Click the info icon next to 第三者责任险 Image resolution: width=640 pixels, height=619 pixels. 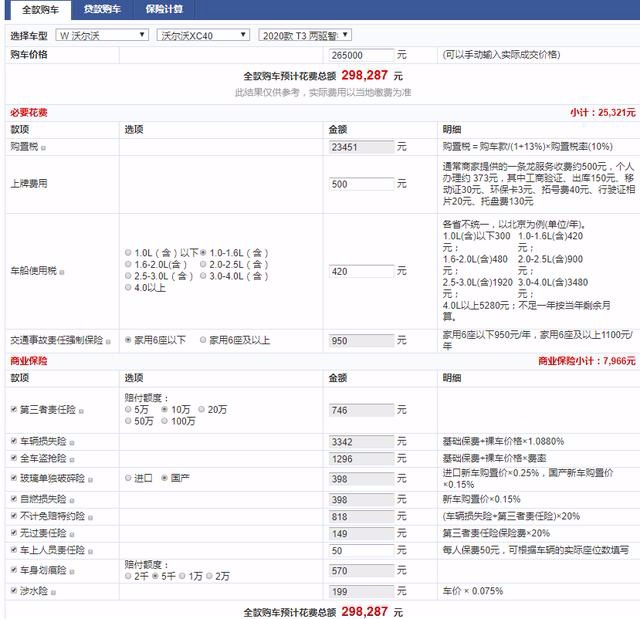click(81, 411)
